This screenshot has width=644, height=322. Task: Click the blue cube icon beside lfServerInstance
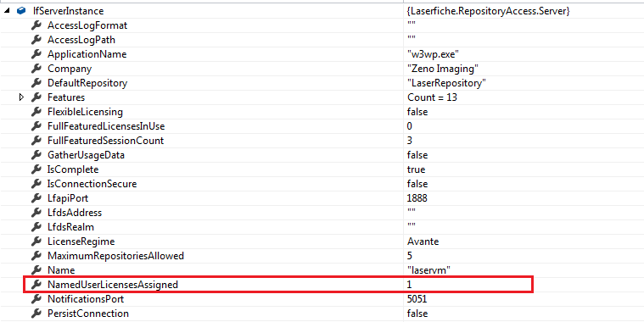point(21,11)
